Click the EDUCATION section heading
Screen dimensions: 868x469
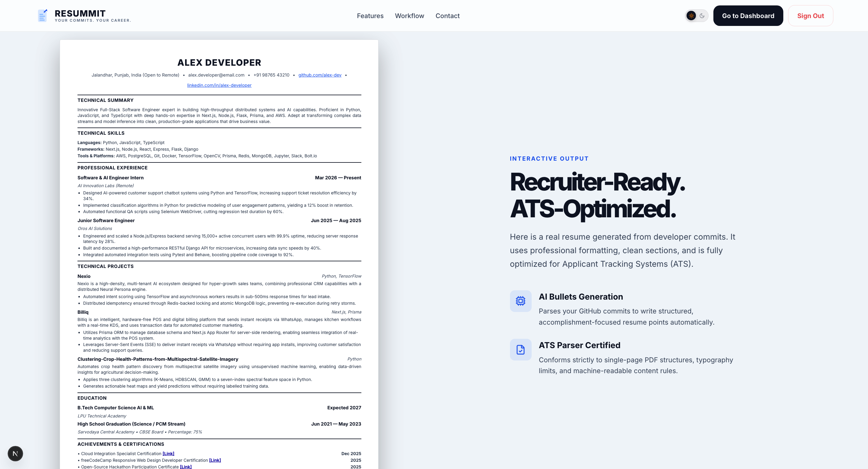click(x=92, y=398)
